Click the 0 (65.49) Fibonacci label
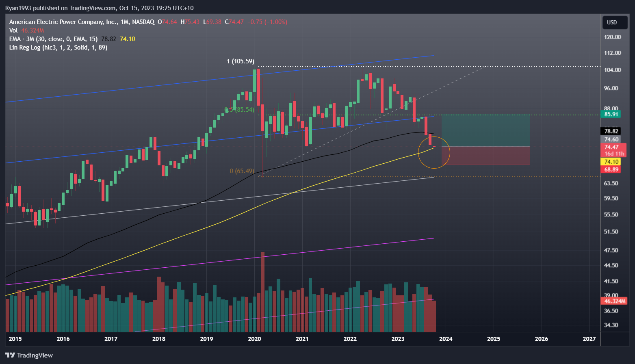 click(242, 171)
